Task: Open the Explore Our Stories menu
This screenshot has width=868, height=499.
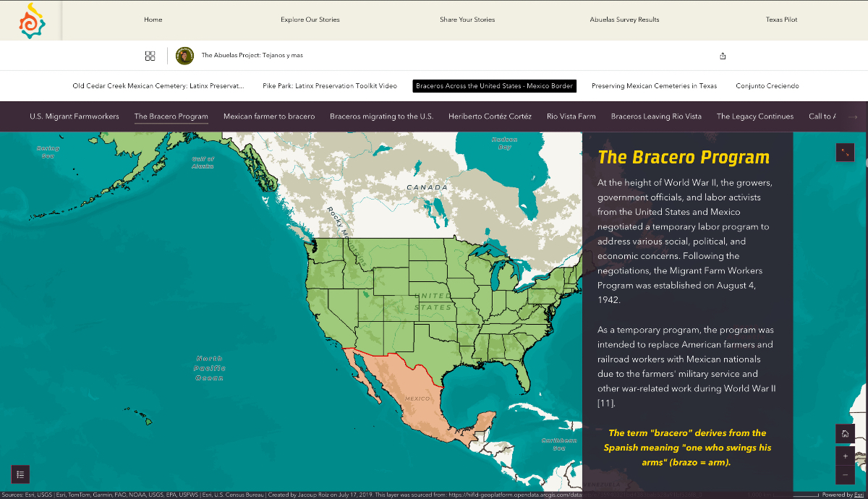Action: [310, 20]
